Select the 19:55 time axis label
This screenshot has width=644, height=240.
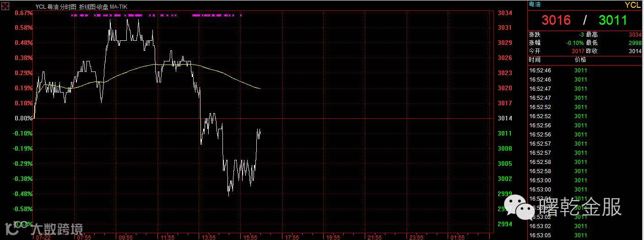click(333, 237)
